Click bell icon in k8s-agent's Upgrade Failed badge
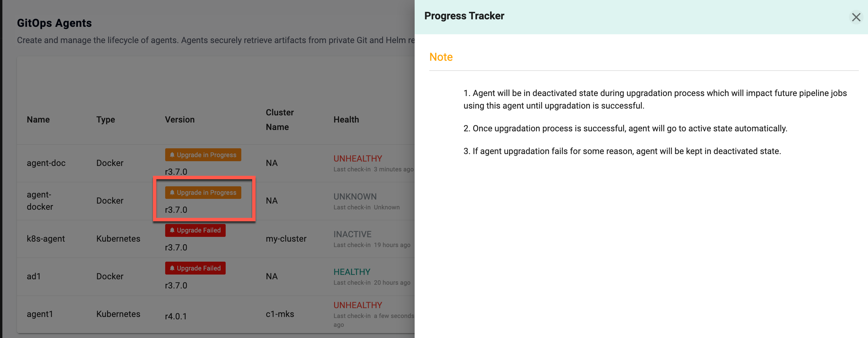The width and height of the screenshot is (868, 338). coord(172,230)
